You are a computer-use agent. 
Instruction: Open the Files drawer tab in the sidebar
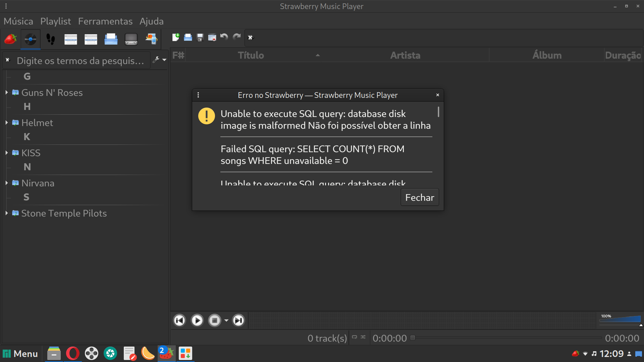click(111, 39)
